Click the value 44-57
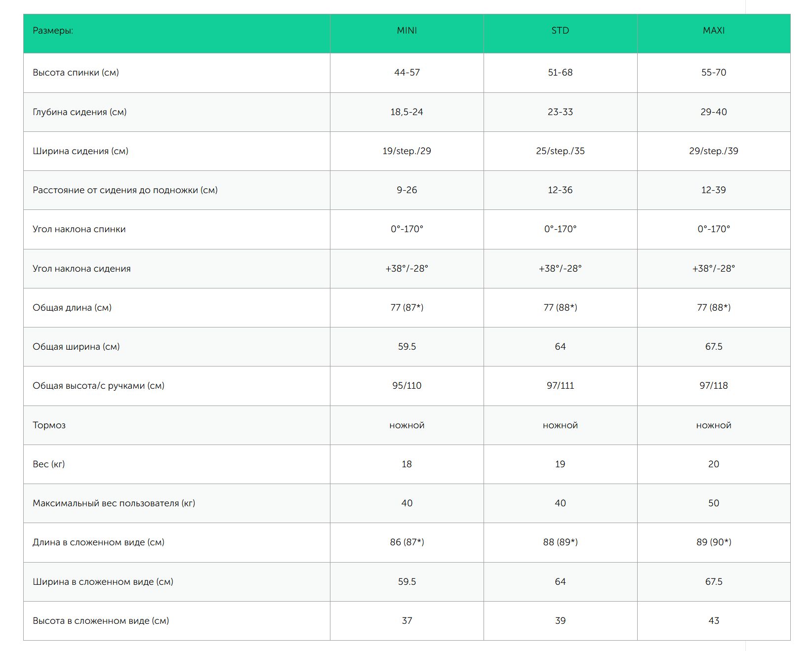812x651 pixels. pos(406,73)
